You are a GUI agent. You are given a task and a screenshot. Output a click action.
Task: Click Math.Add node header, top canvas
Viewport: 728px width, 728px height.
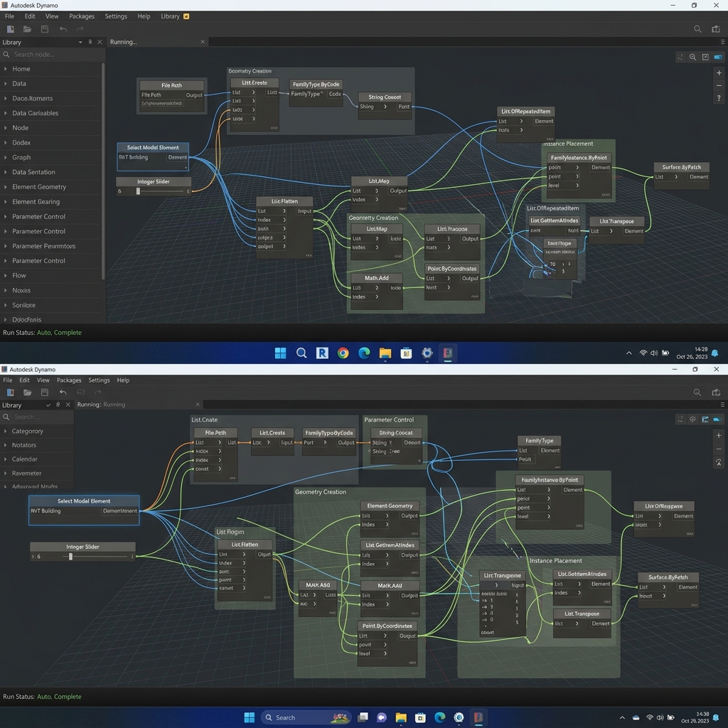point(377,278)
